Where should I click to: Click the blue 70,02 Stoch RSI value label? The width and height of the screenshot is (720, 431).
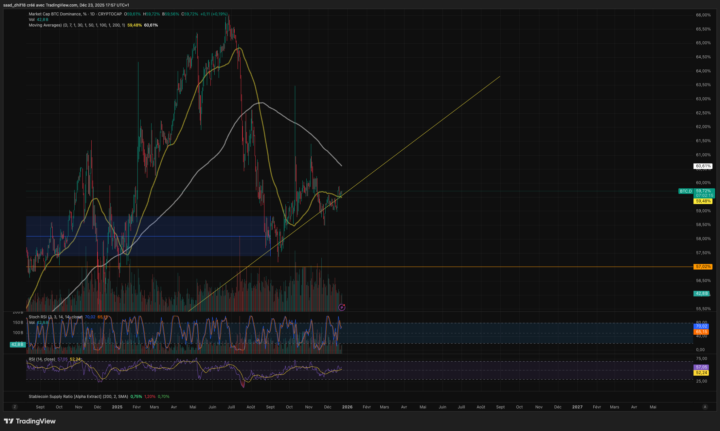pos(701,326)
